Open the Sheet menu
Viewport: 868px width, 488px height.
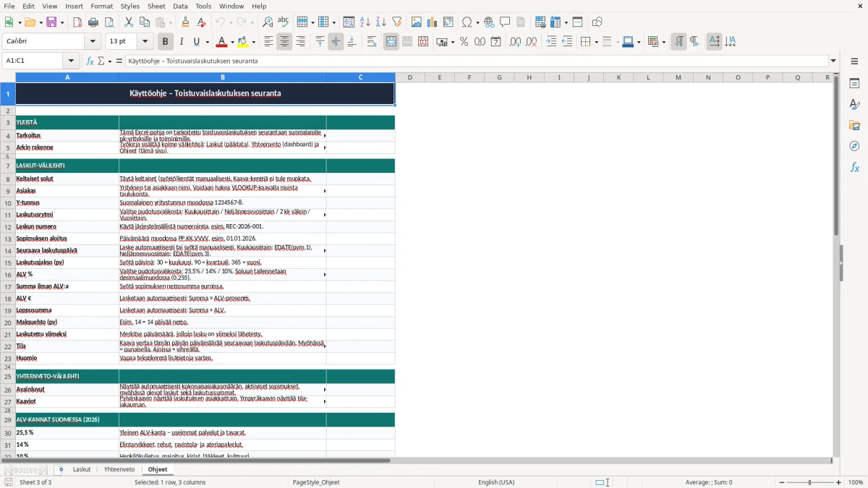click(x=156, y=6)
